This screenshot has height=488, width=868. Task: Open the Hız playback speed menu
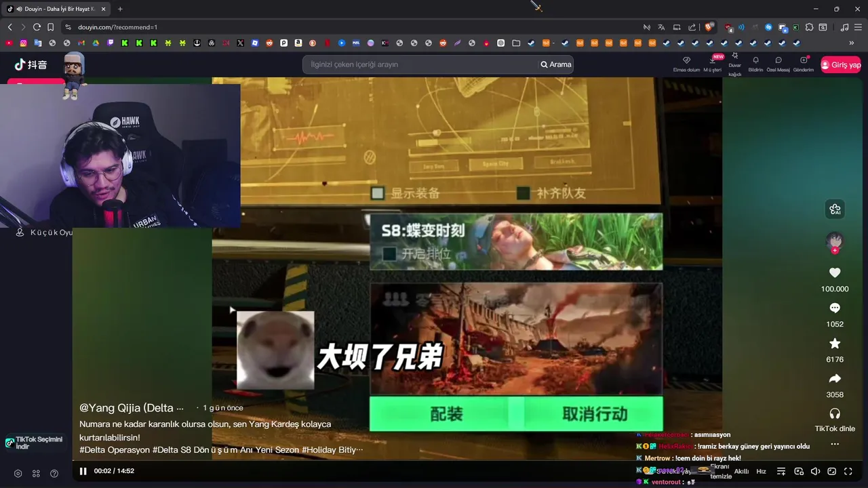point(761,471)
